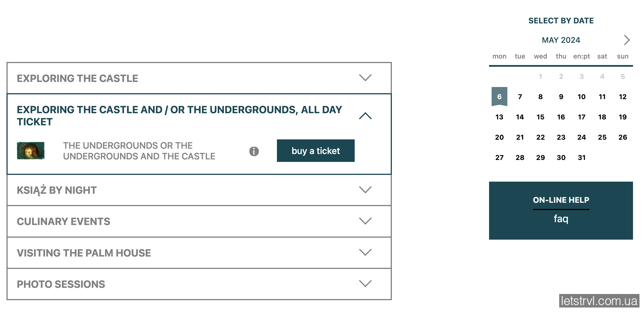Select May 12 on the calendar
This screenshot has height=312, width=644.
pos(623,97)
